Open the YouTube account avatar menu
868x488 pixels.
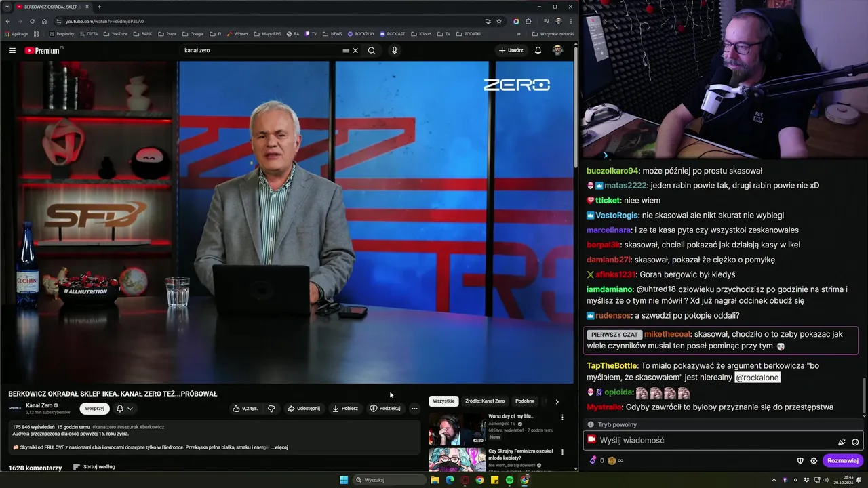click(557, 50)
